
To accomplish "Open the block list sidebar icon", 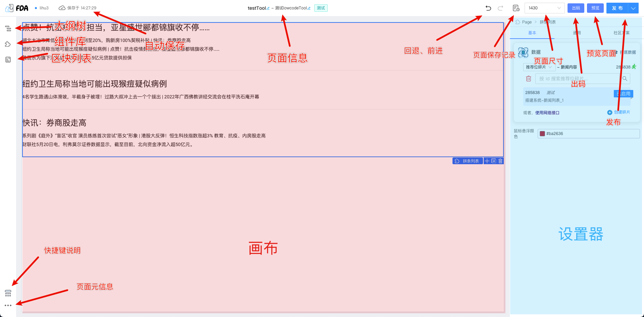I will [x=8, y=59].
